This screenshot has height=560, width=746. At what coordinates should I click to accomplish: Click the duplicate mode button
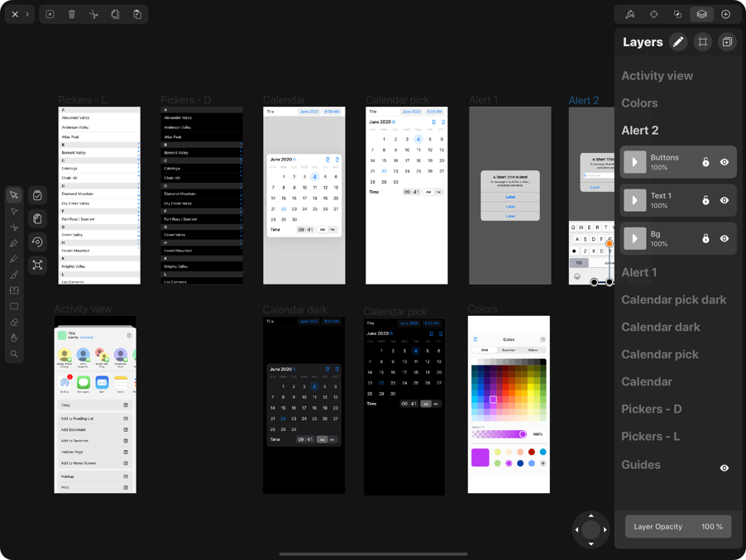coord(37,219)
